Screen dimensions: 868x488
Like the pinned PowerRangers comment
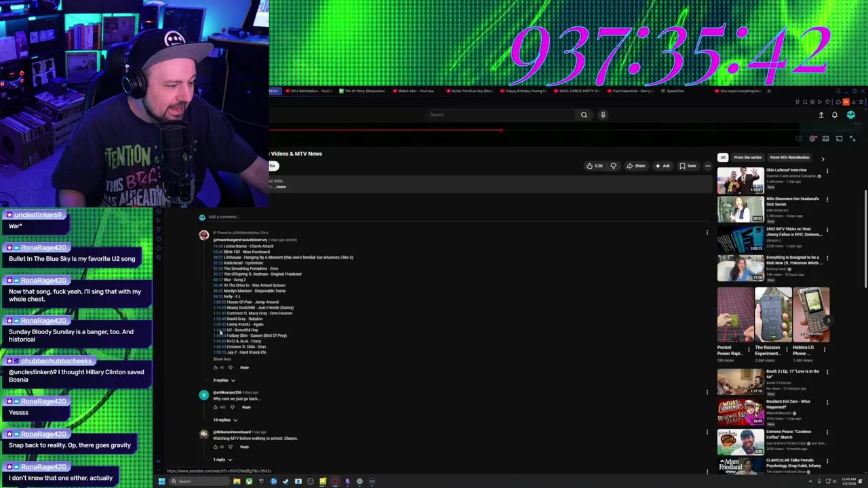click(x=216, y=367)
